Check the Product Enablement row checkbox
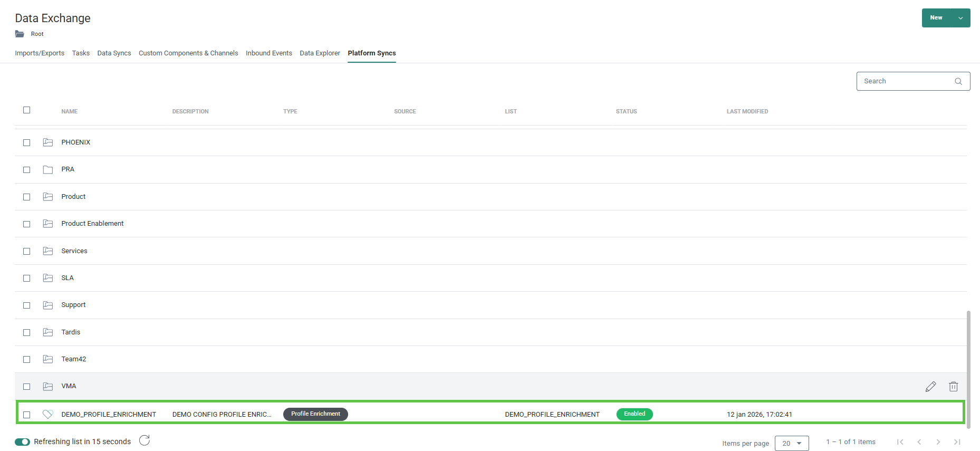 pyautogui.click(x=27, y=224)
